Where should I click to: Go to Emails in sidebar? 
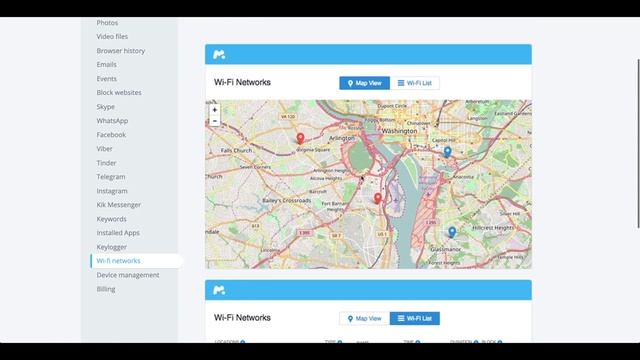click(x=107, y=64)
